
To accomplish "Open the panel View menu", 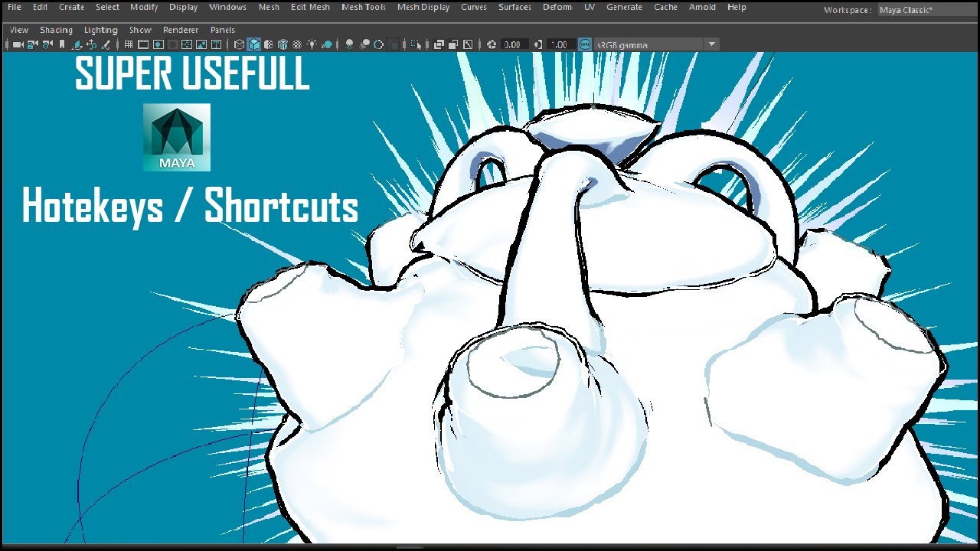I will click(x=18, y=30).
